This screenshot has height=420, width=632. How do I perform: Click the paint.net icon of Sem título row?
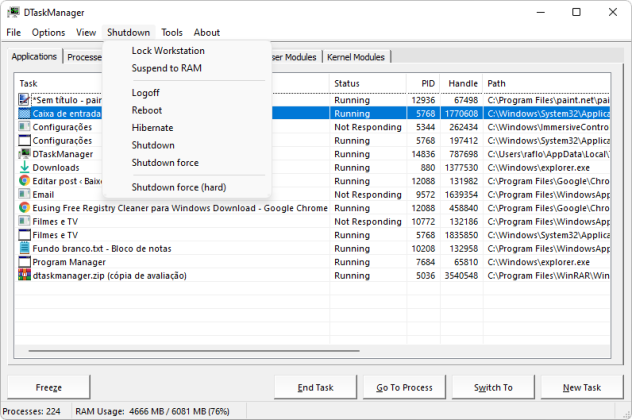click(24, 100)
